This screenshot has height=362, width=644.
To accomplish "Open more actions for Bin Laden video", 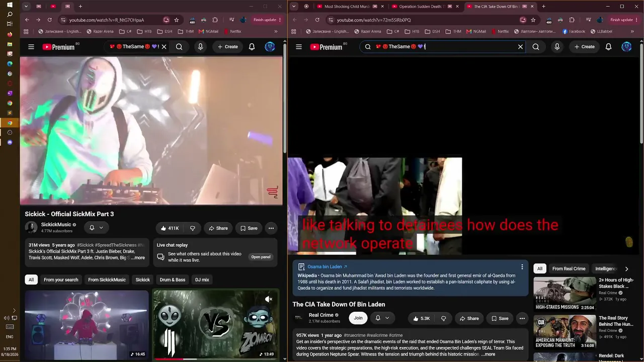I will tap(522, 318).
